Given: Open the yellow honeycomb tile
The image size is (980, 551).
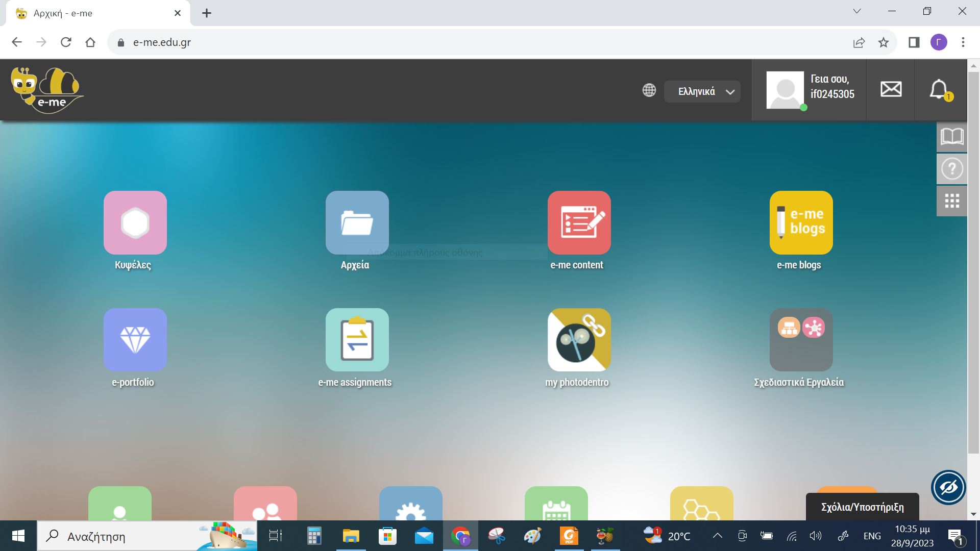Looking at the screenshot, I should [x=701, y=504].
